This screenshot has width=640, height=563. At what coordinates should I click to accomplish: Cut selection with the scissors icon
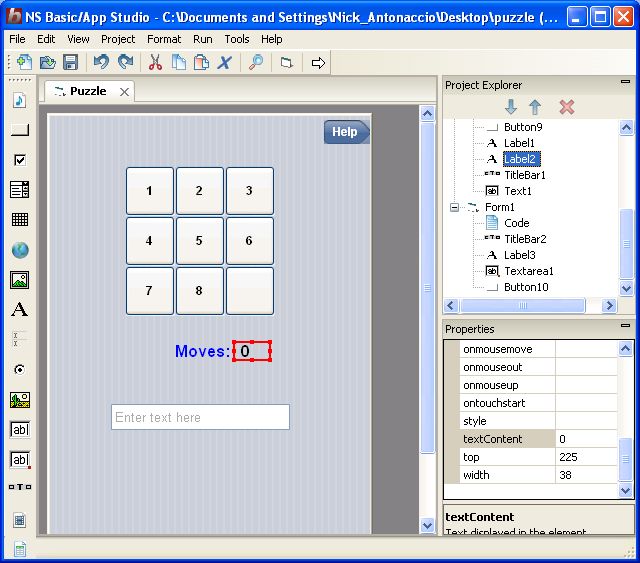pyautogui.click(x=155, y=62)
